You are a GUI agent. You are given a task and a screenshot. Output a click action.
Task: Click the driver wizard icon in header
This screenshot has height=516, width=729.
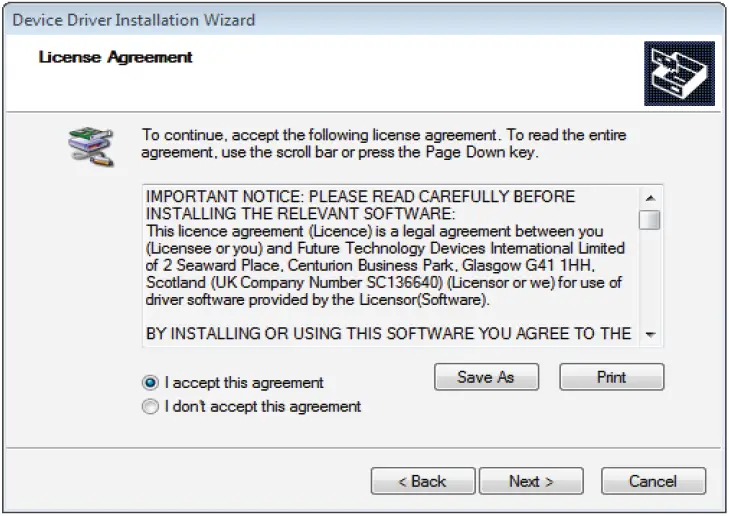(678, 74)
